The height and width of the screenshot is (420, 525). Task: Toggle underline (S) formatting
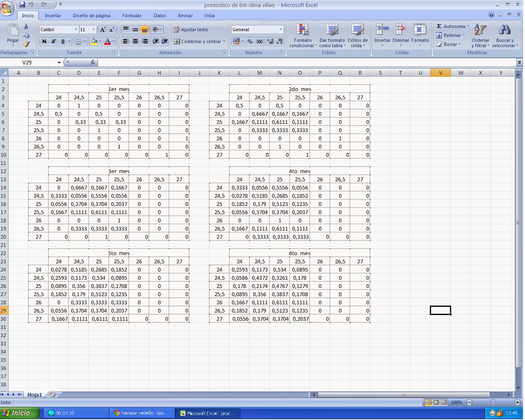63,41
